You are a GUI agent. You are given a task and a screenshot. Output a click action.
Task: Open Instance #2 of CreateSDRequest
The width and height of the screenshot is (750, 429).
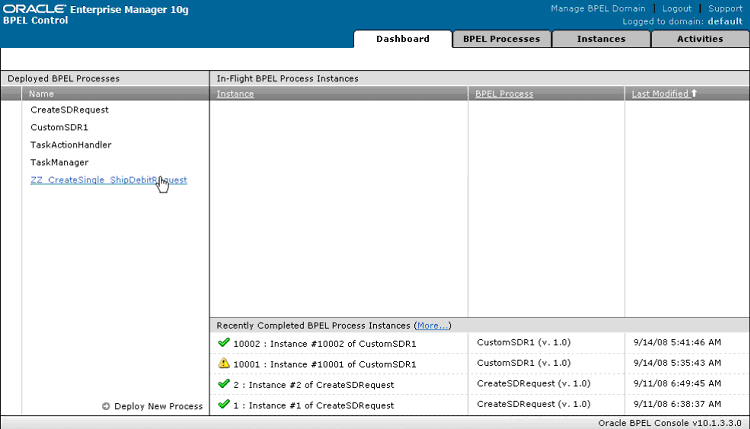click(314, 385)
